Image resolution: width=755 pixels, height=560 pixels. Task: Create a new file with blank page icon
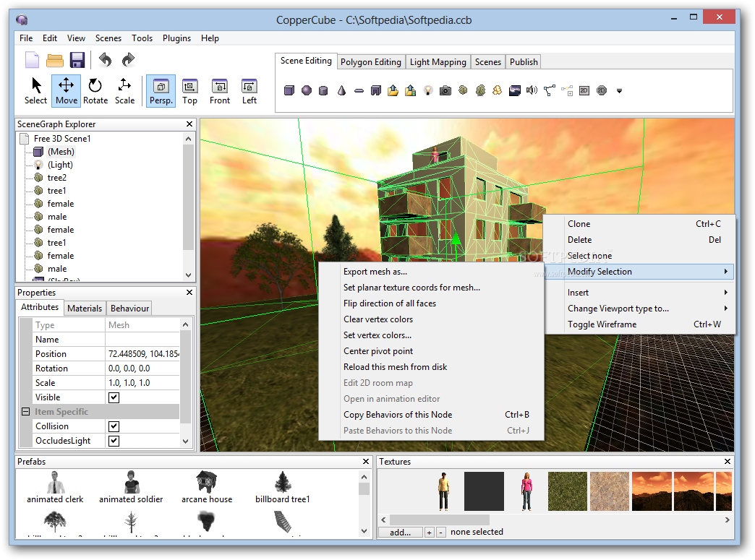(x=33, y=60)
